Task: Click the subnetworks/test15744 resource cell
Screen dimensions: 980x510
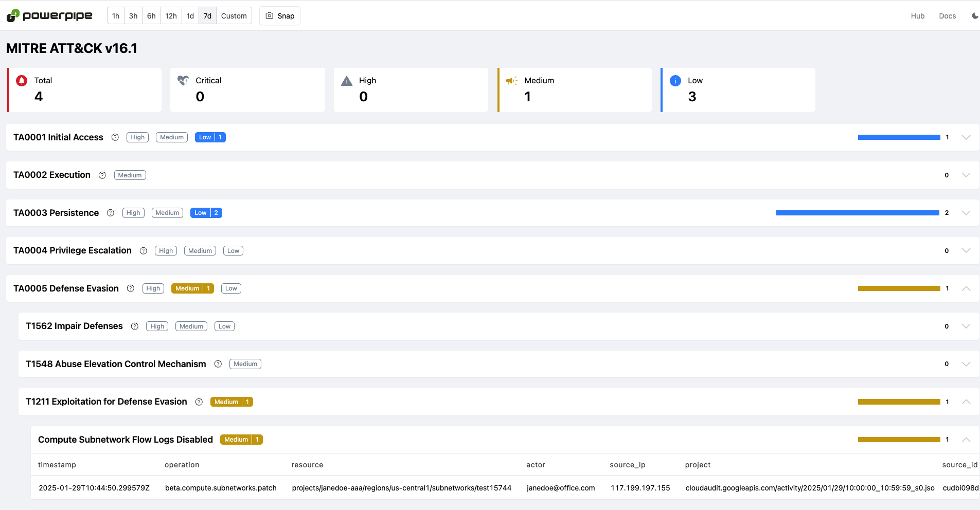Action: coord(402,488)
